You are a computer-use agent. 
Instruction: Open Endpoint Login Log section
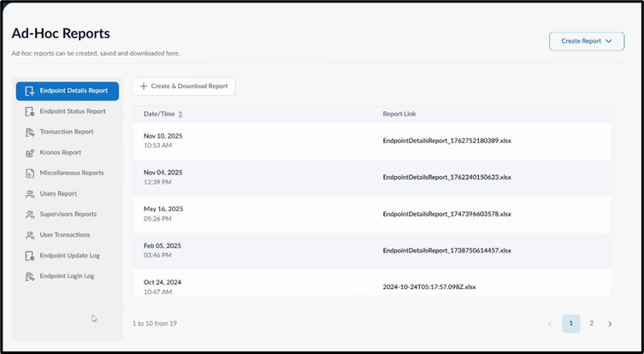(x=68, y=276)
